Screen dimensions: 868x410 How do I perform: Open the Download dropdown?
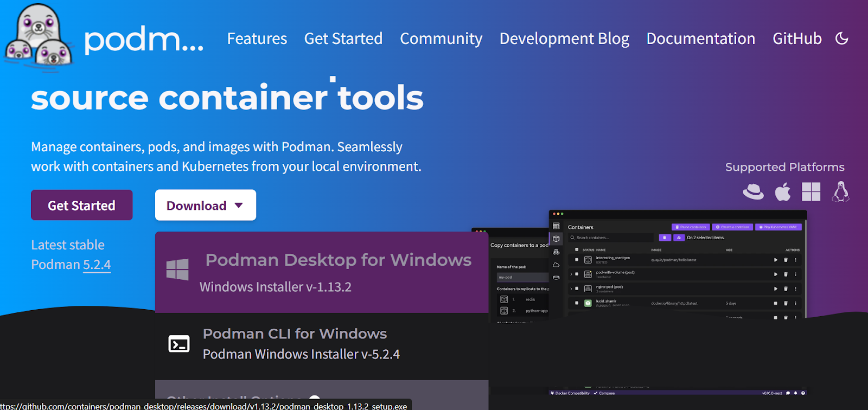[206, 205]
